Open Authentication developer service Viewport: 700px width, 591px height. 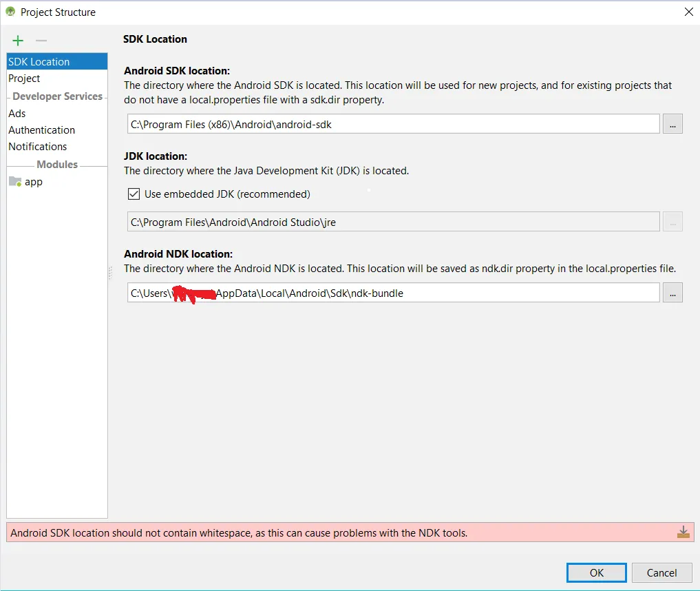(x=57, y=130)
